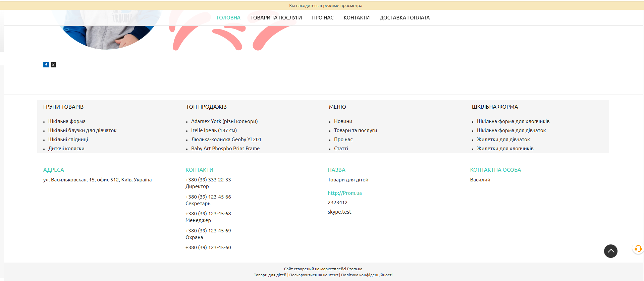Image resolution: width=644 pixels, height=281 pixels.
Task: Open Люлька-колиска Geoby YL201 product link
Action: pyautogui.click(x=226, y=139)
